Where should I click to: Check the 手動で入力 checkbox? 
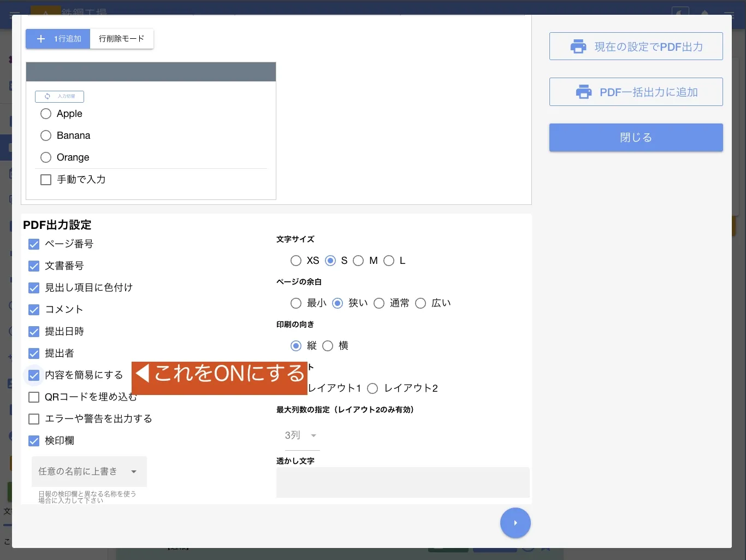[46, 180]
